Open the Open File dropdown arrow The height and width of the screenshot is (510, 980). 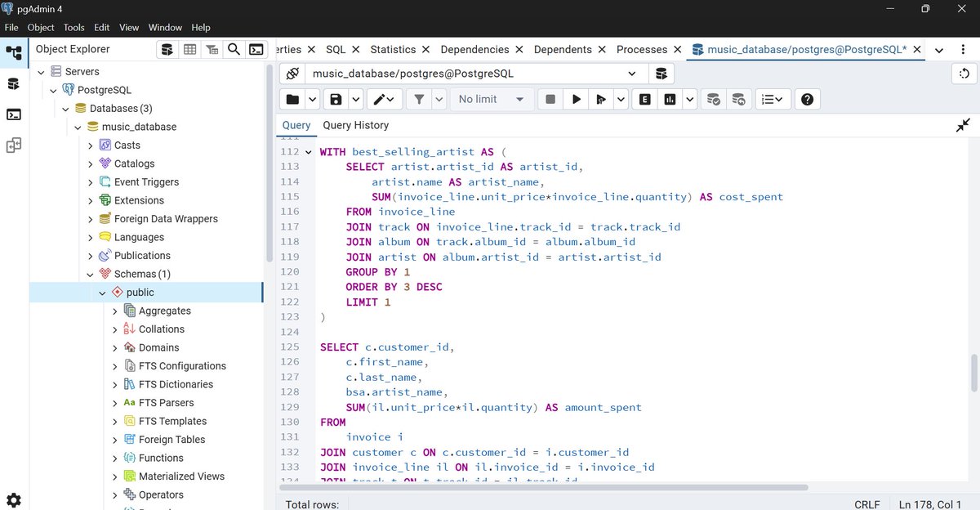(313, 99)
